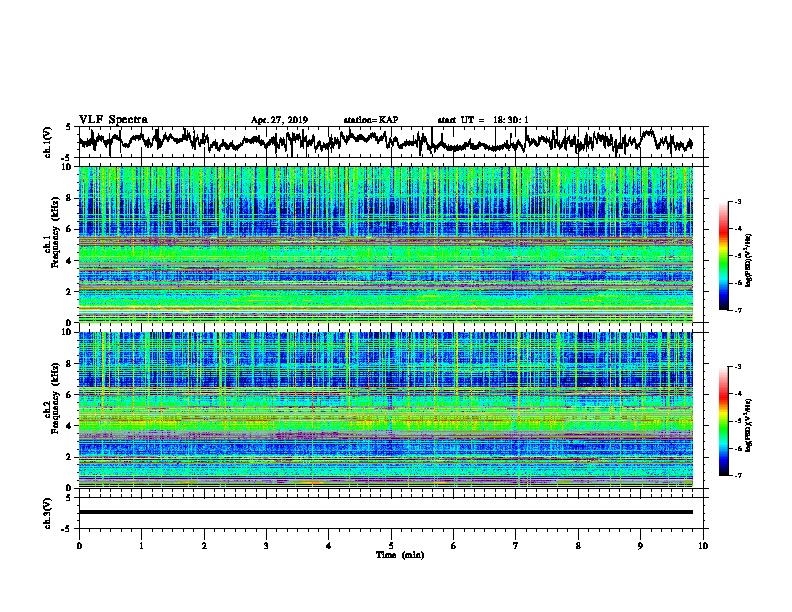This screenshot has width=792, height=612.
Task: Click time axis tick label "10"
Action: [x=703, y=546]
